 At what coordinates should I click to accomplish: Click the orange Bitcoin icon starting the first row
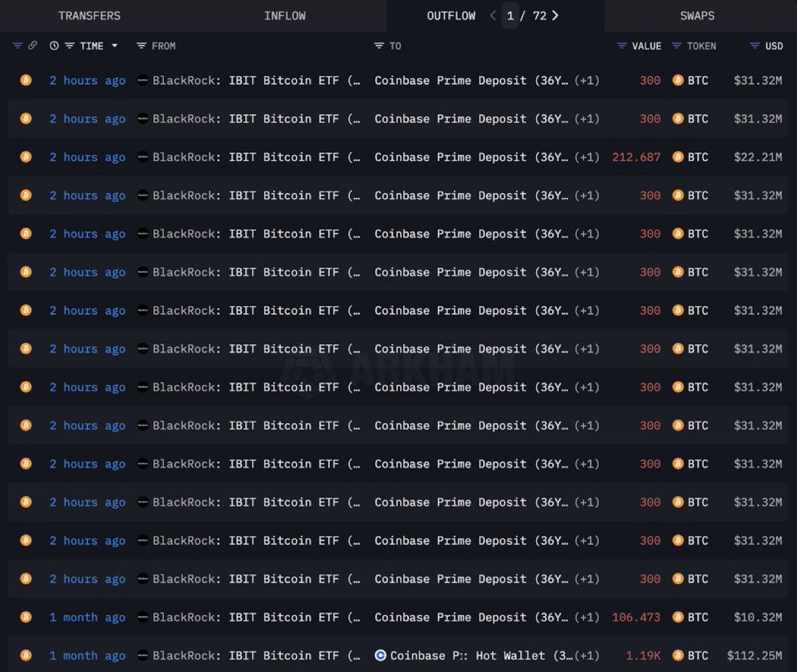26,80
